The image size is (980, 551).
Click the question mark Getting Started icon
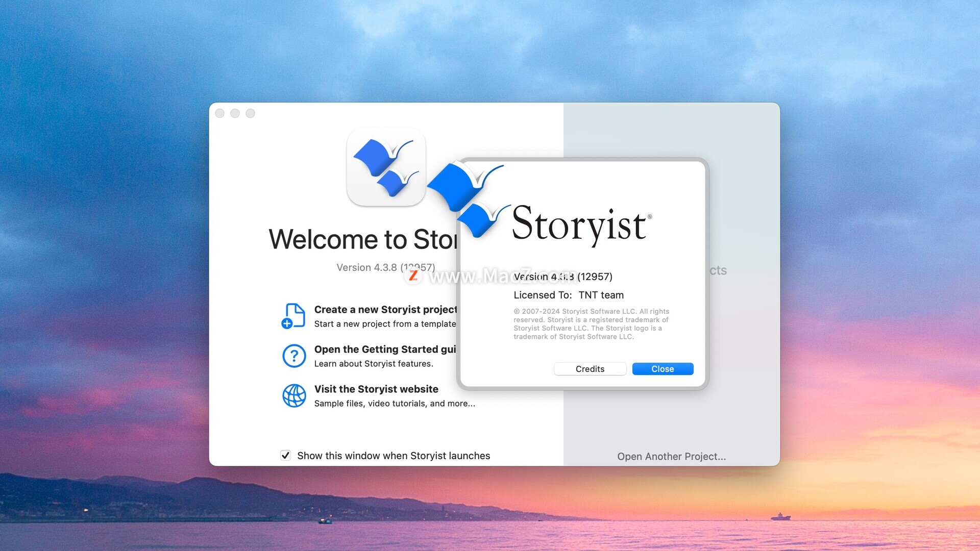tap(294, 356)
